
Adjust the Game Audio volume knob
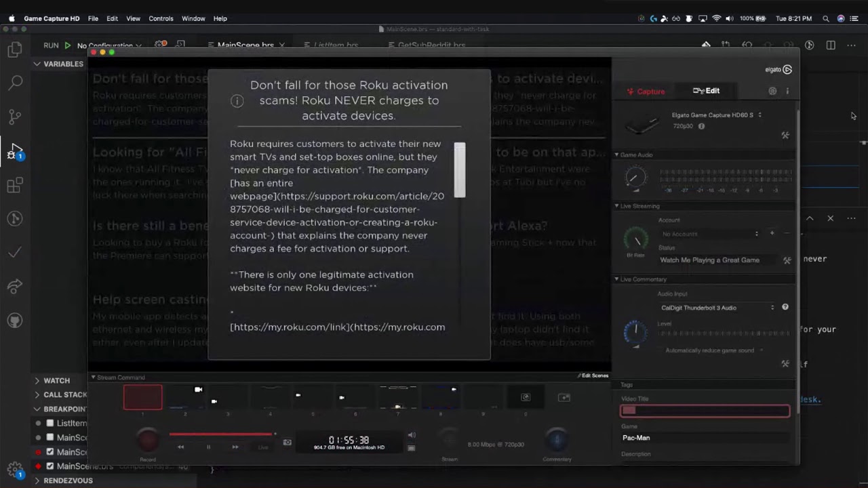pos(635,178)
